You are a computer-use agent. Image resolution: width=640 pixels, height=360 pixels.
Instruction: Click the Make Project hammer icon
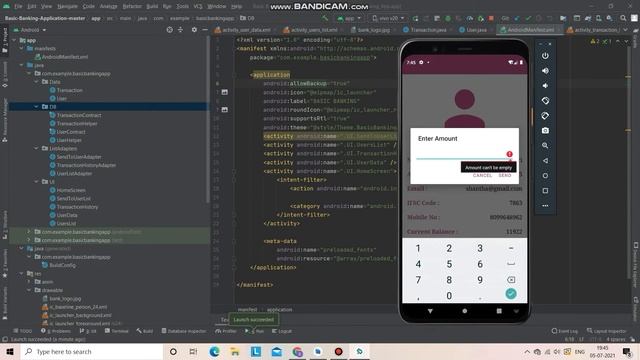tap(325, 18)
